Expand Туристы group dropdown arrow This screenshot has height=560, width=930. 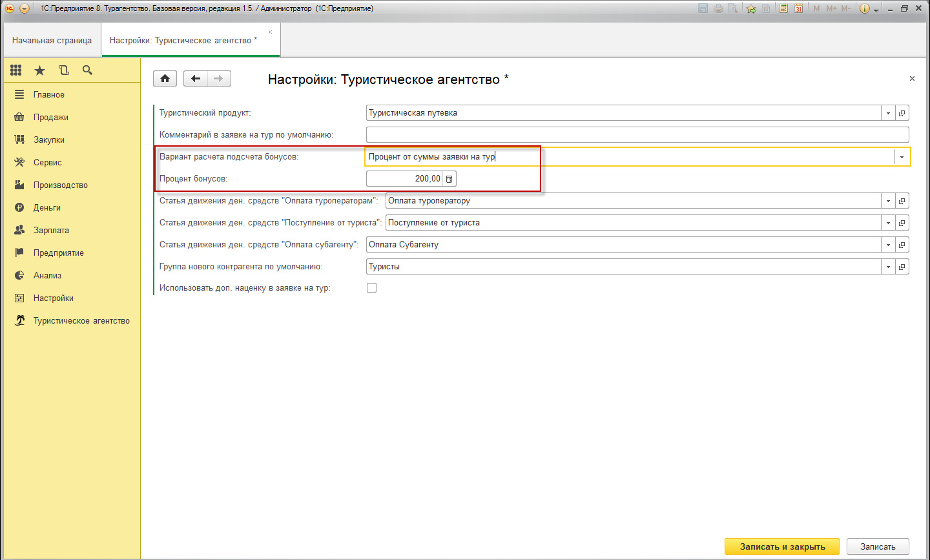point(888,267)
